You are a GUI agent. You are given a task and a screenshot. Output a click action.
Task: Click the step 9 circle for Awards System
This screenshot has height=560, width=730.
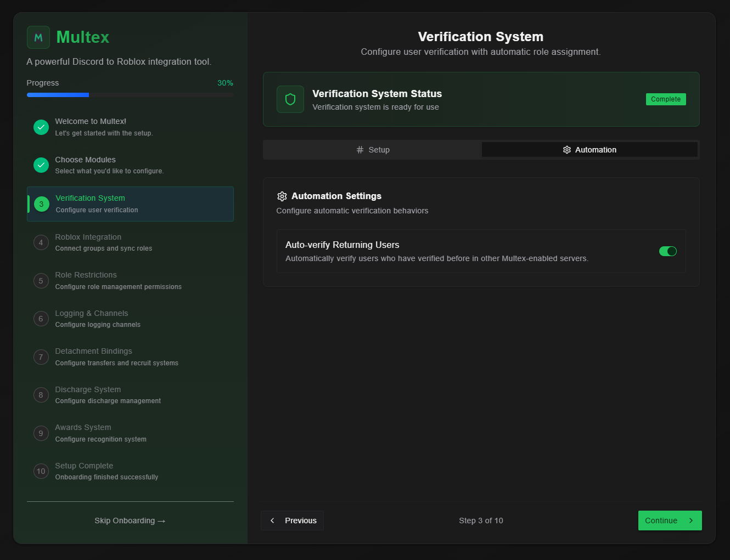tap(41, 433)
